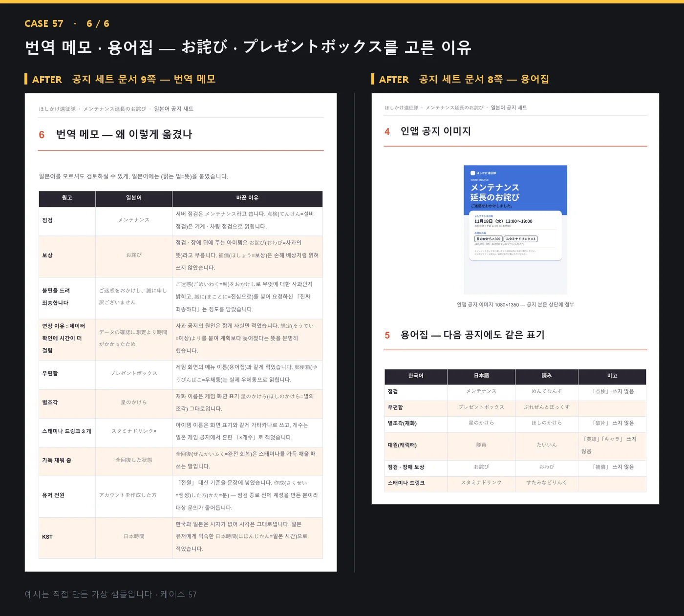684x616 pixels.
Task: Click the '바꾼 이유' column header
Action: coord(247,198)
